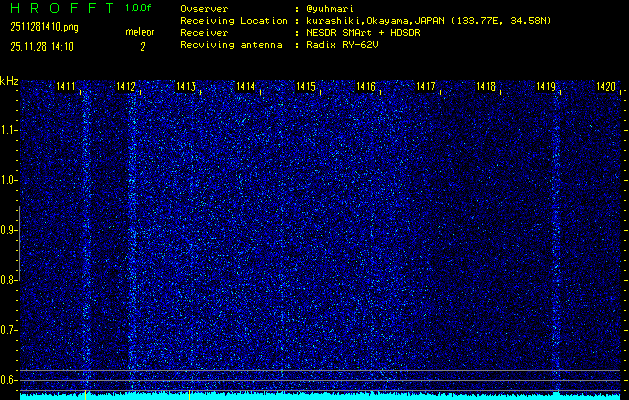This screenshot has width=629, height=400.
Task: Click the NESDR SMArt + HDSDR text
Action: click(363, 33)
